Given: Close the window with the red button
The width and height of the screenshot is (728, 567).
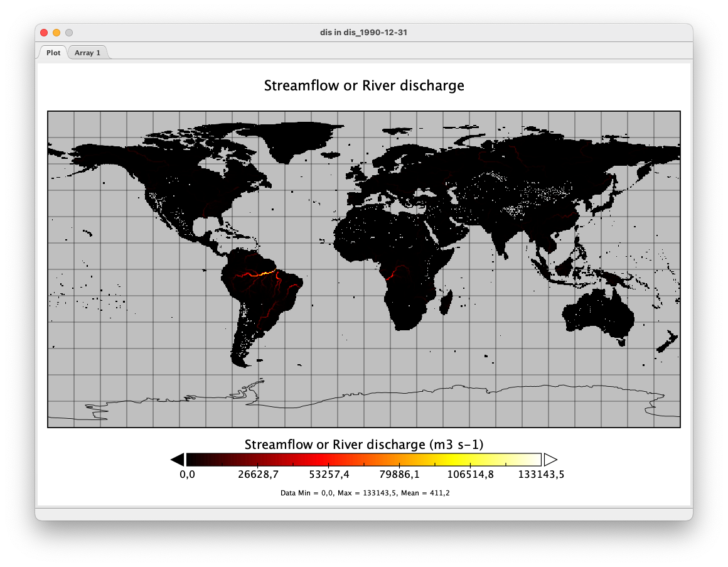Looking at the screenshot, I should [x=44, y=33].
